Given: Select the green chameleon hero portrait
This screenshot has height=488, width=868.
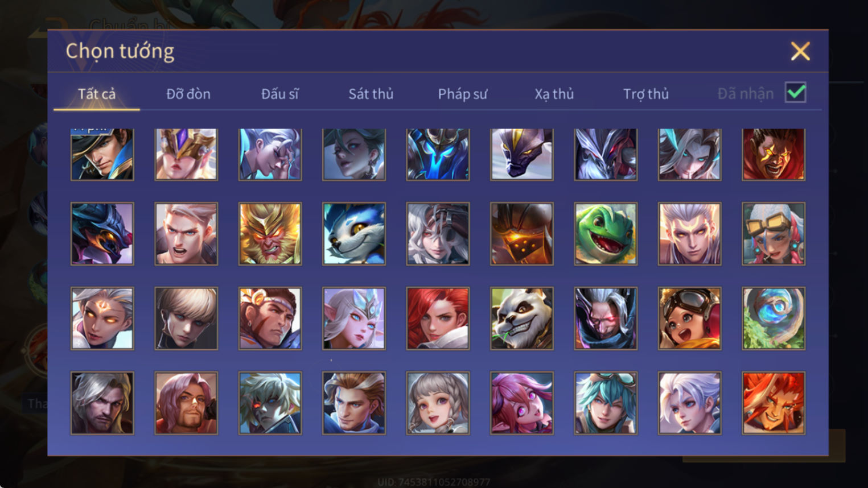Looking at the screenshot, I should click(606, 234).
